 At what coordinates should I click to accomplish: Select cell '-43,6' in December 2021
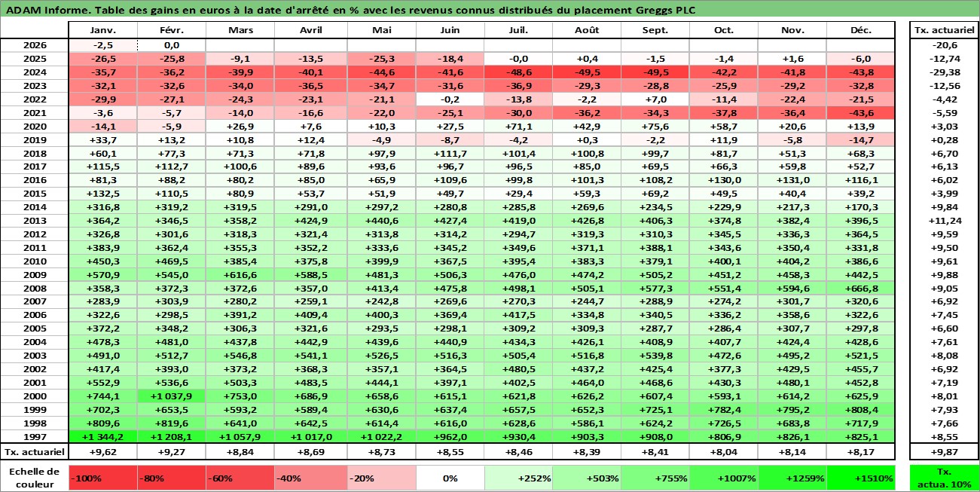[x=861, y=113]
